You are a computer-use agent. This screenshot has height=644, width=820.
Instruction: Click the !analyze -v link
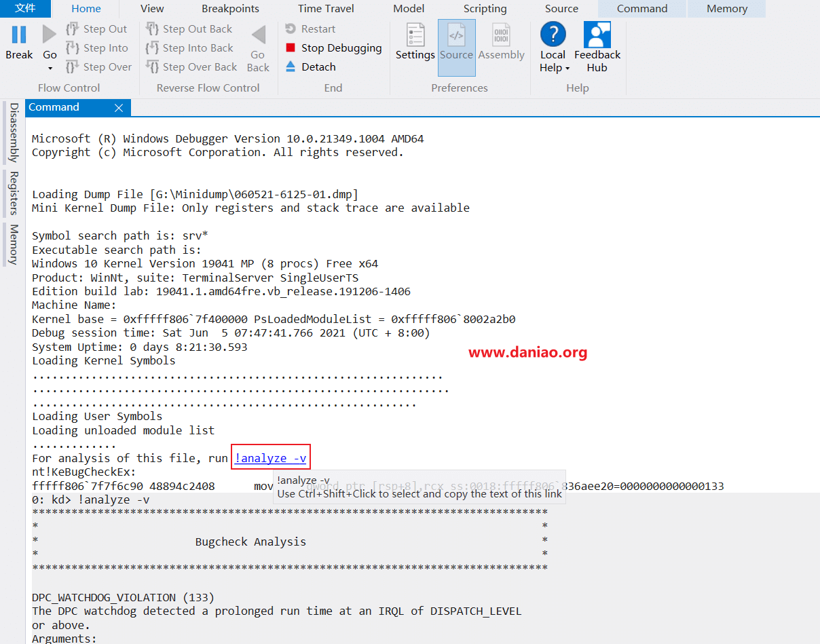click(270, 459)
